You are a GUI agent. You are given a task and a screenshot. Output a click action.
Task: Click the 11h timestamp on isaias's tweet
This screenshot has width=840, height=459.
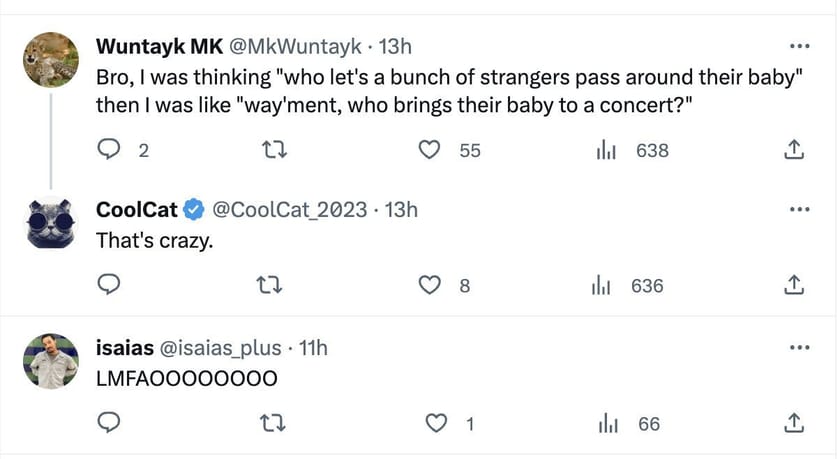[314, 347]
